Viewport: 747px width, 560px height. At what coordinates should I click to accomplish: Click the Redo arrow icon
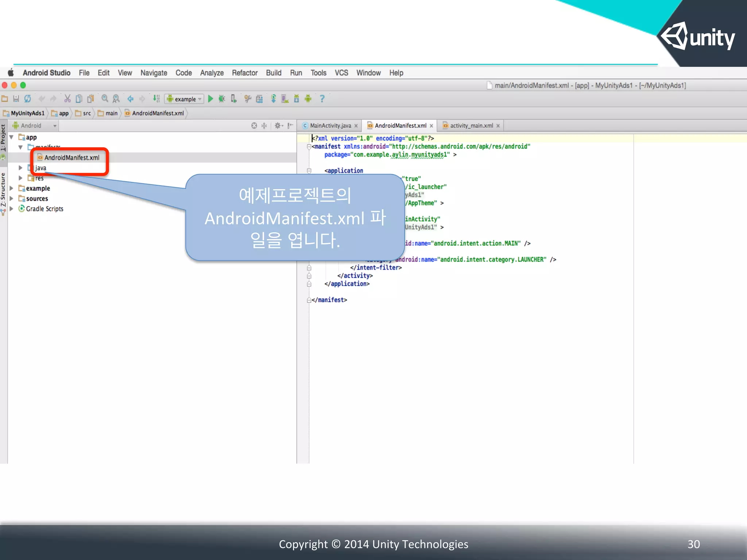(x=53, y=99)
